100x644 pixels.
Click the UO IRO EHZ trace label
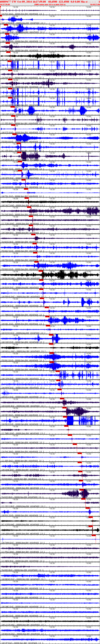[x=23, y=69]
